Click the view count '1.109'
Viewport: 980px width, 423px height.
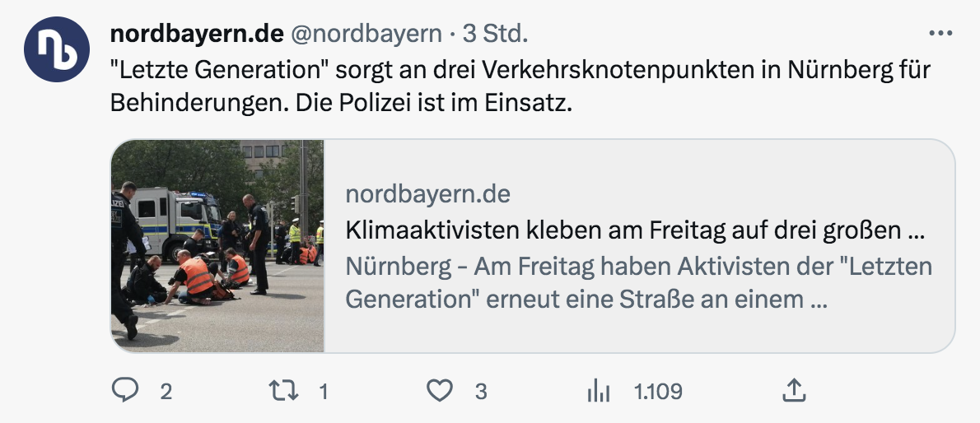tap(657, 392)
